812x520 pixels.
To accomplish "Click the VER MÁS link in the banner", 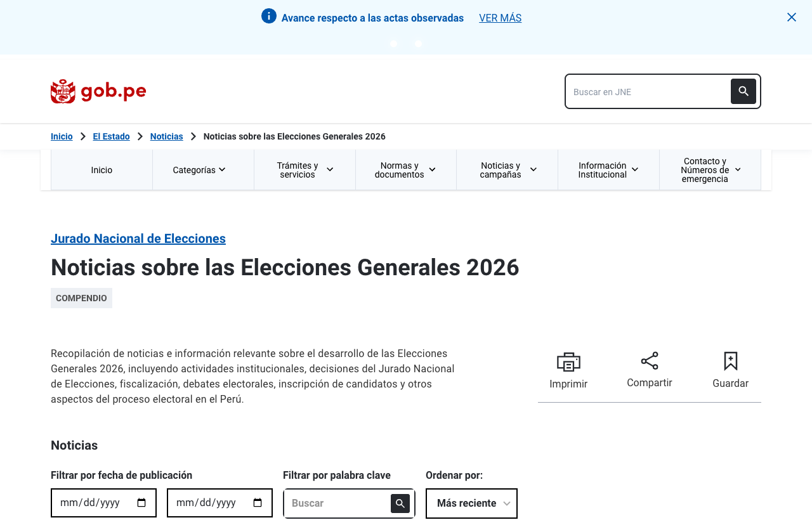I will (x=500, y=18).
